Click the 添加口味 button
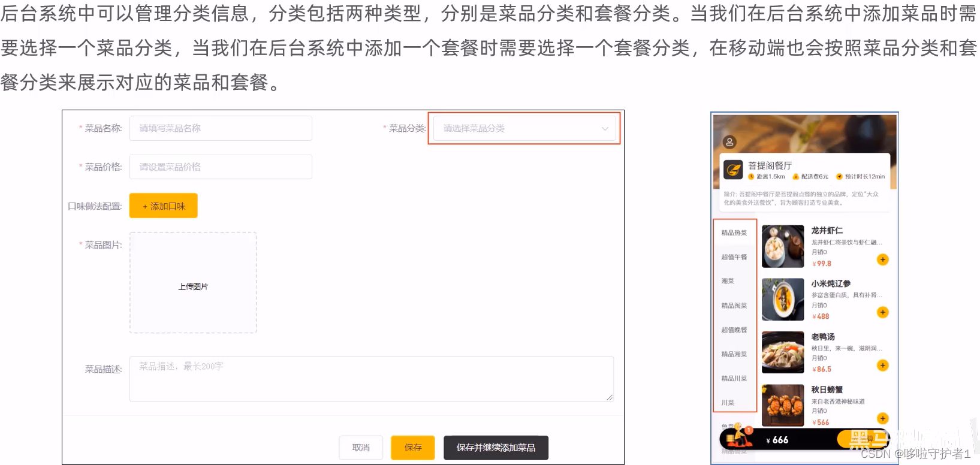Viewport: 980px width, 465px height. click(x=164, y=206)
